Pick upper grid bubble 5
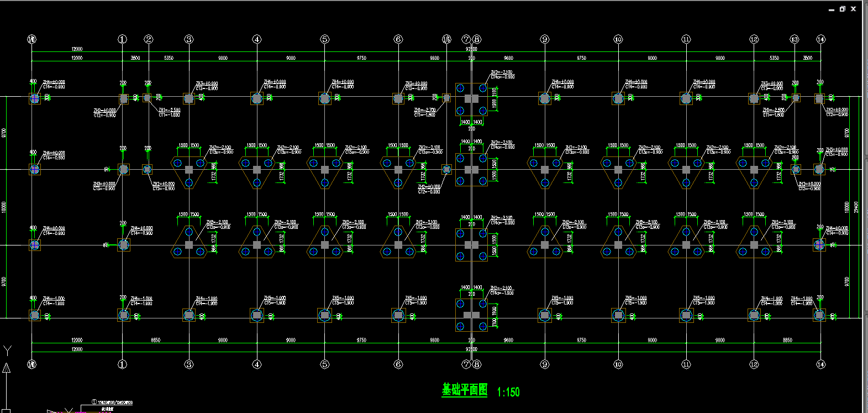The height and width of the screenshot is (413, 868). coord(325,39)
